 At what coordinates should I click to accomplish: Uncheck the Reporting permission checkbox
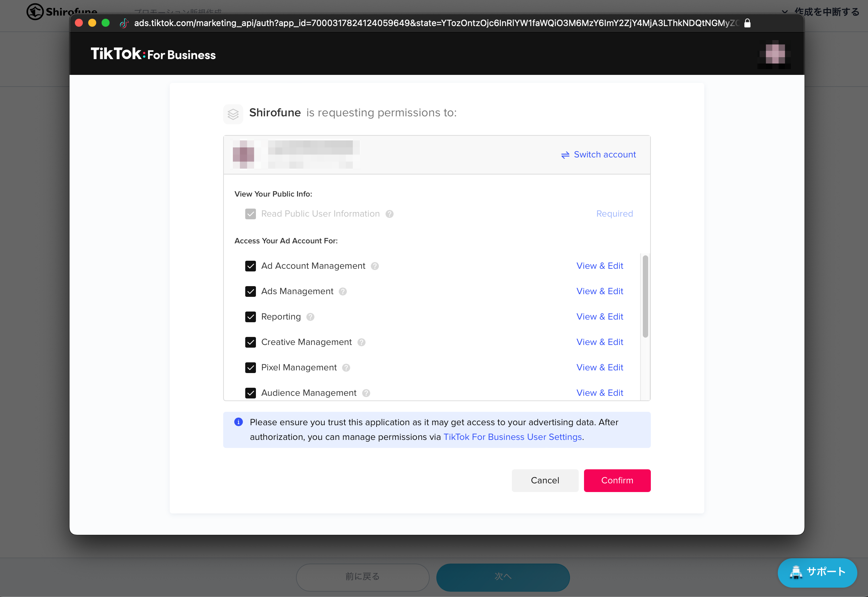251,317
